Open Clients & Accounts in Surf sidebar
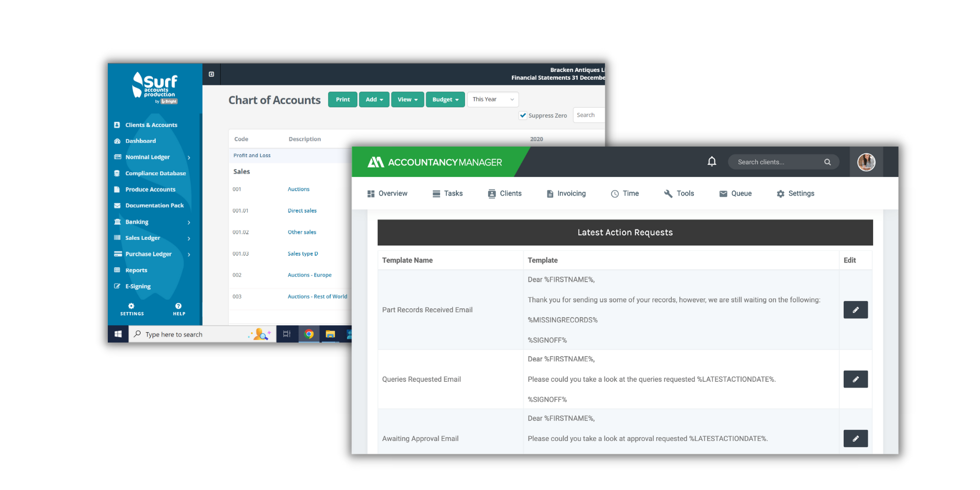This screenshot has height=490, width=980. click(150, 124)
